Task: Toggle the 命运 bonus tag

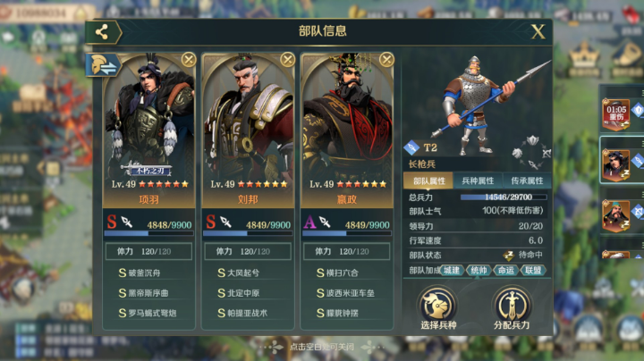Action: 505,271
